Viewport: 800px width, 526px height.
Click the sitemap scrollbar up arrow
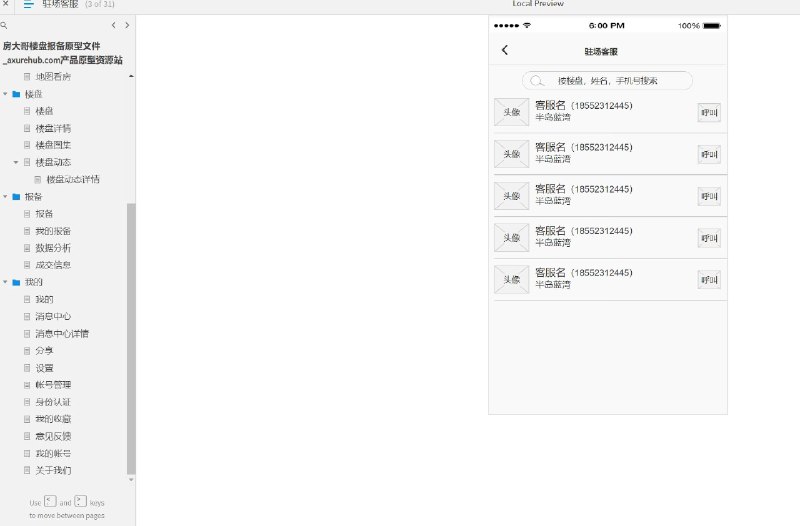pyautogui.click(x=131, y=76)
